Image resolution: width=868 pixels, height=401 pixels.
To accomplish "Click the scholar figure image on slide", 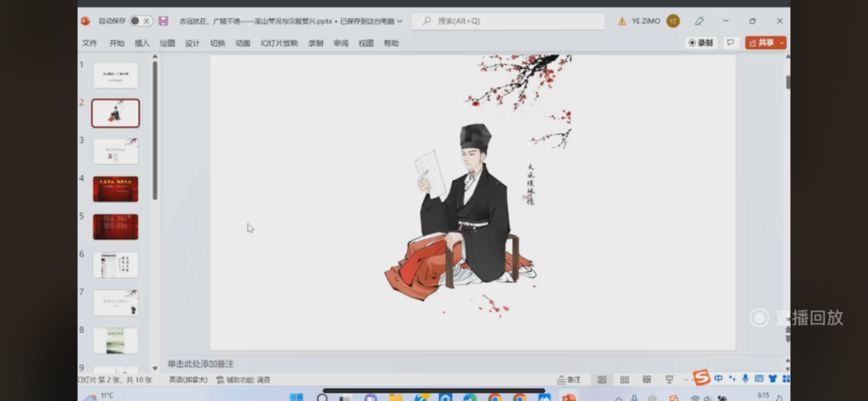I will pyautogui.click(x=461, y=213).
